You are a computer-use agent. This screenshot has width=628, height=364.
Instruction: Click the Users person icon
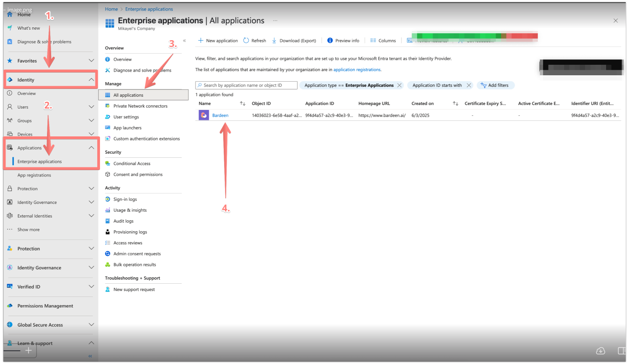click(x=10, y=107)
